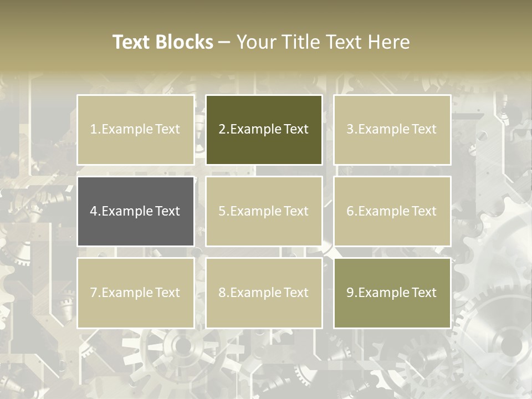Click the bold "Text Blocks" title words

[x=163, y=42]
